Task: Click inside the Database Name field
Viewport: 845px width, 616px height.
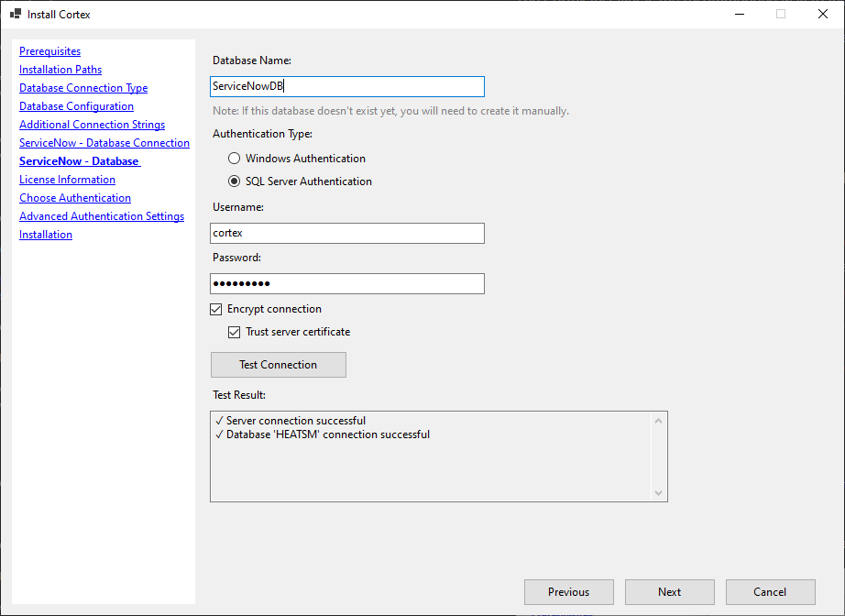Action: tap(346, 86)
